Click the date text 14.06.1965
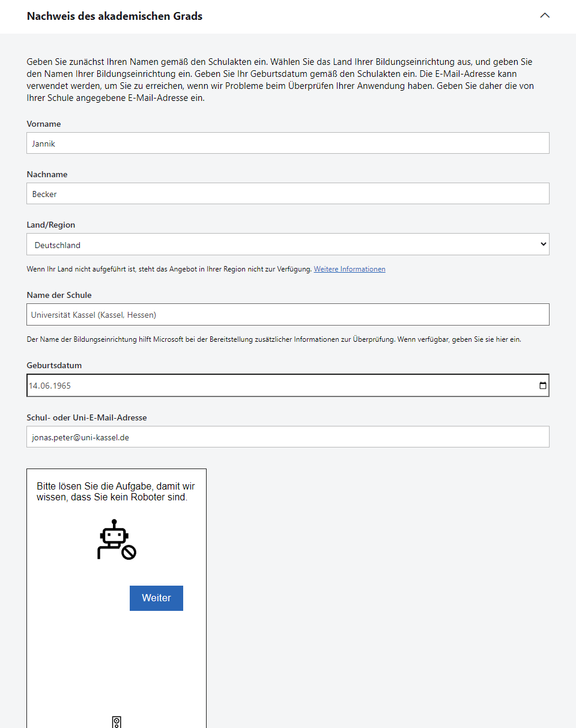This screenshot has width=576, height=728. coord(50,386)
